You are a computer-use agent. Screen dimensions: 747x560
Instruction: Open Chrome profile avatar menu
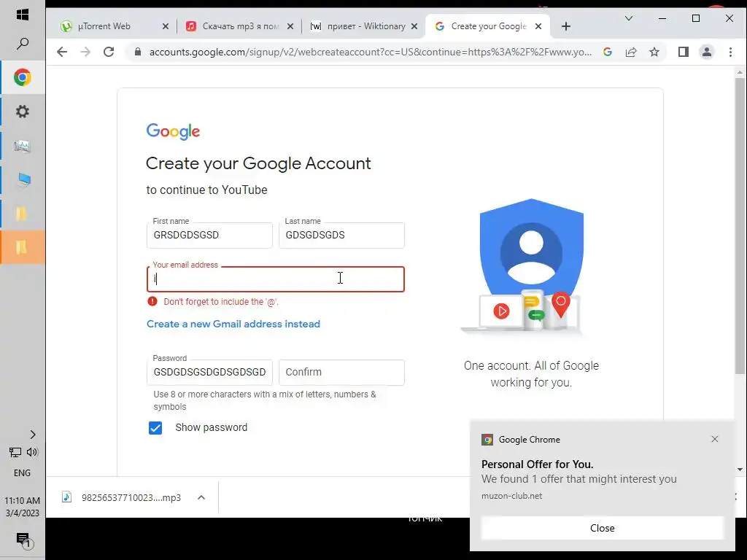[x=707, y=52]
